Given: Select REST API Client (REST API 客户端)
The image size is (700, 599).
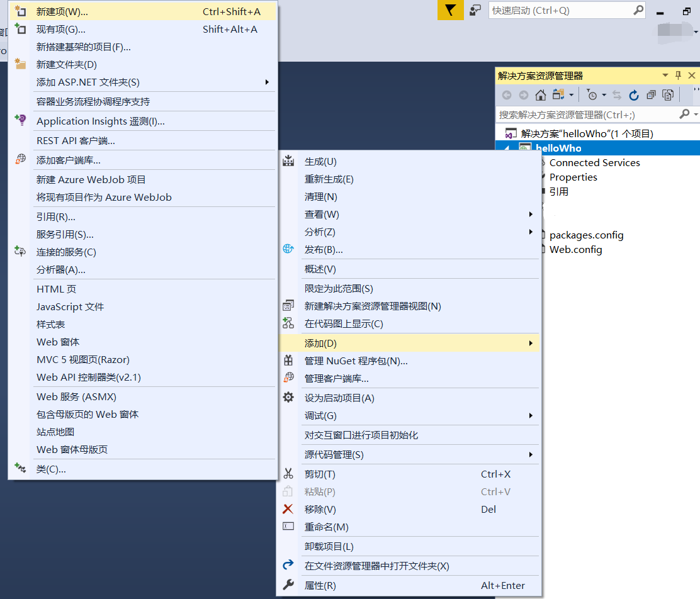Looking at the screenshot, I should pyautogui.click(x=143, y=140).
